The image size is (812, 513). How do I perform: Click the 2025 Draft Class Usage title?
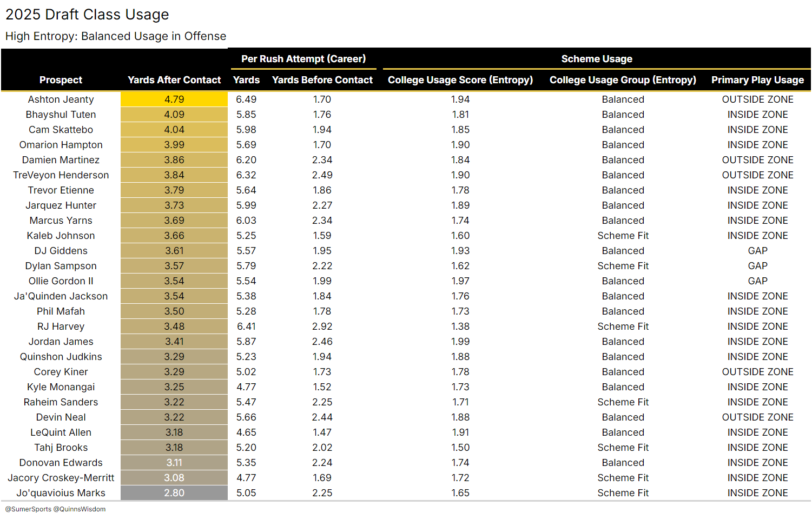pos(87,15)
